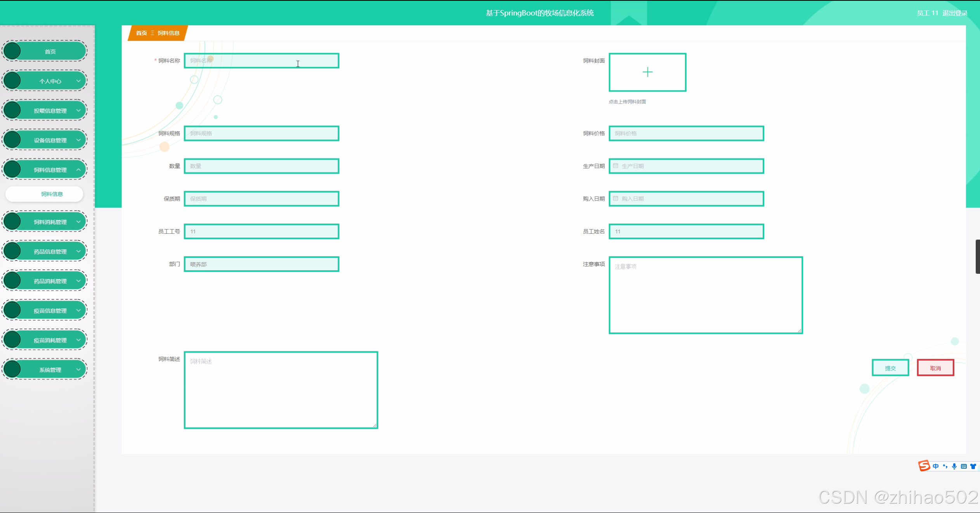Click the 部门 field showing 喂养部
This screenshot has height=513, width=980.
[262, 264]
